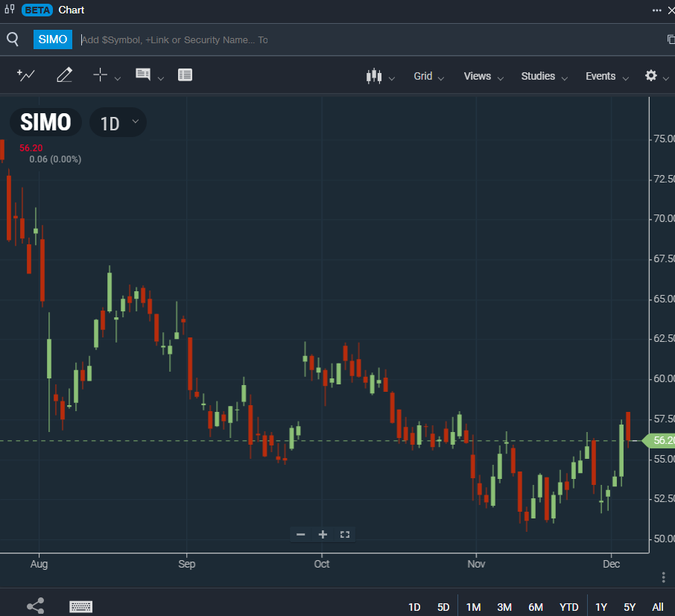Image resolution: width=675 pixels, height=616 pixels.
Task: Click the Aug label on the time axis
Action: pos(39,564)
